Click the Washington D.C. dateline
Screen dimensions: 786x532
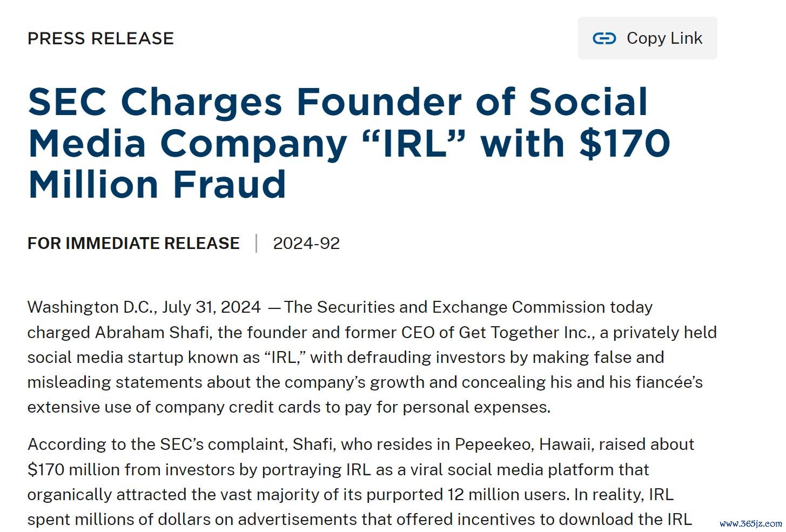click(92, 307)
